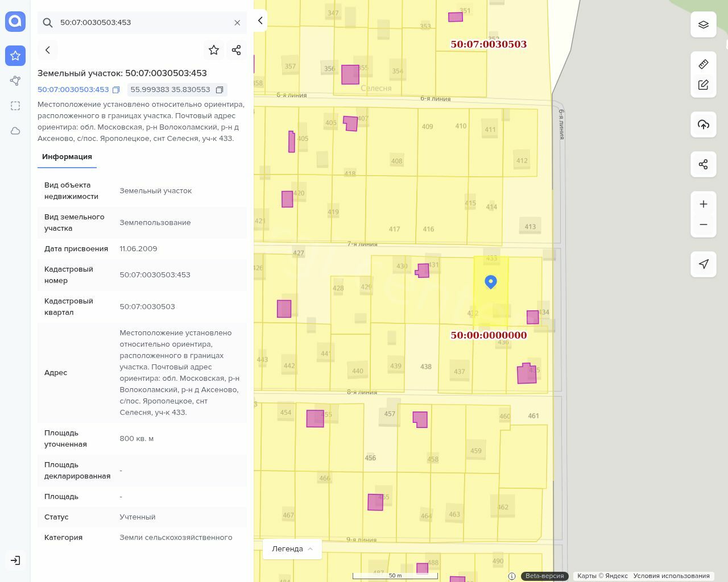Open the map layers button
This screenshot has height=582, width=728.
point(704,24)
